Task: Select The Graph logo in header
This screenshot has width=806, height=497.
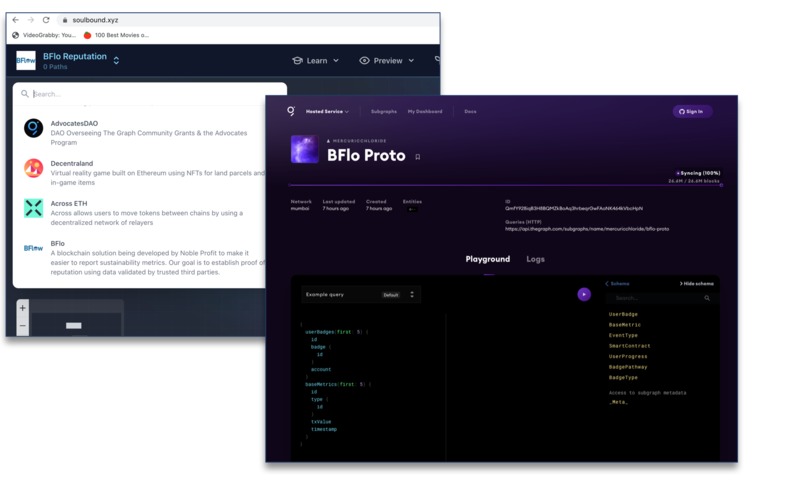Action: tap(291, 111)
